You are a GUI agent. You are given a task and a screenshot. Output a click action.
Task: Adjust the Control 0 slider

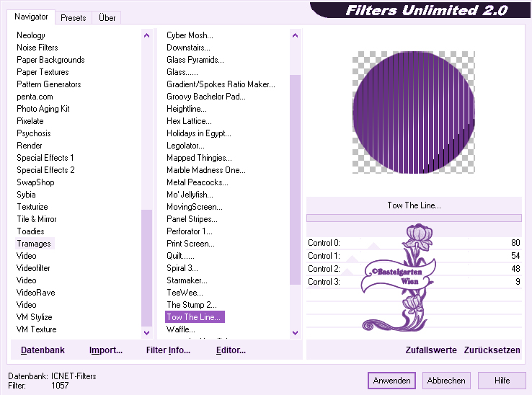tap(374, 246)
